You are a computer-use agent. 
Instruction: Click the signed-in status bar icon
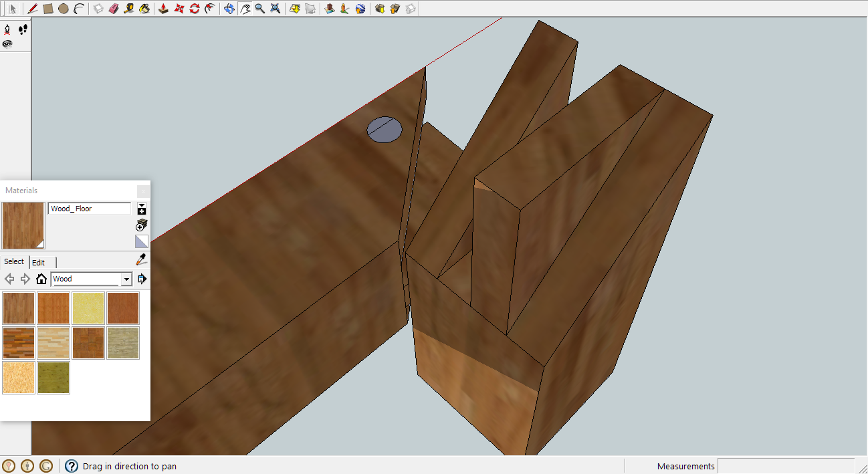pos(46,466)
